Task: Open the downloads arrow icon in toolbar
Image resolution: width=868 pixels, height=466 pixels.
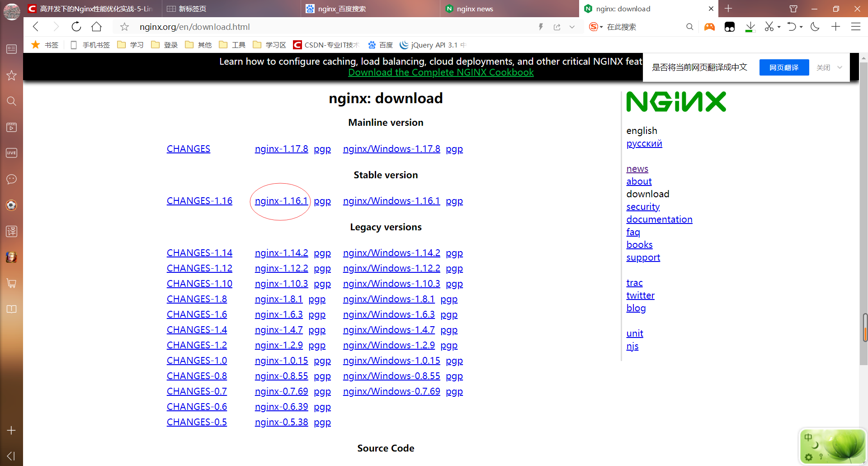Action: point(750,27)
